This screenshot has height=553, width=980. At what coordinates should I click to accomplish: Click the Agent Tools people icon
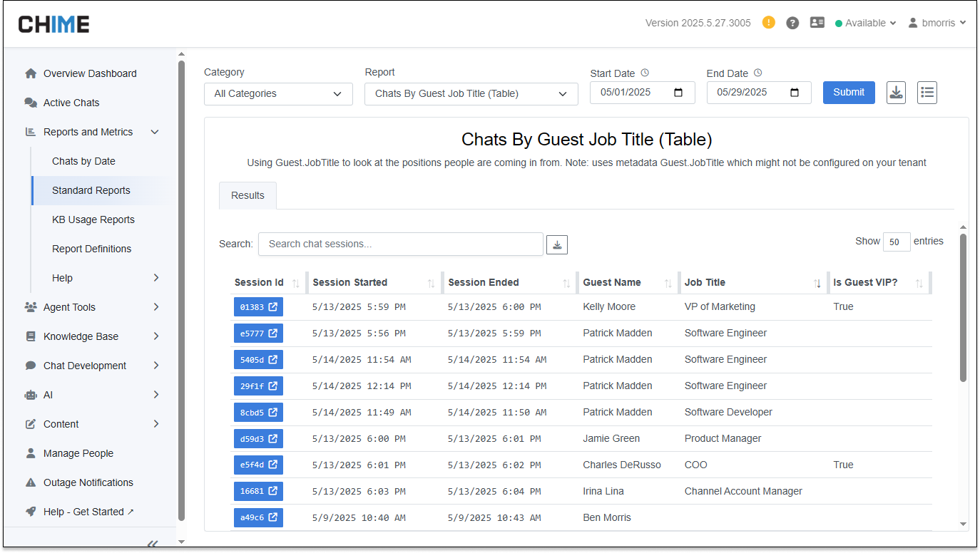31,307
